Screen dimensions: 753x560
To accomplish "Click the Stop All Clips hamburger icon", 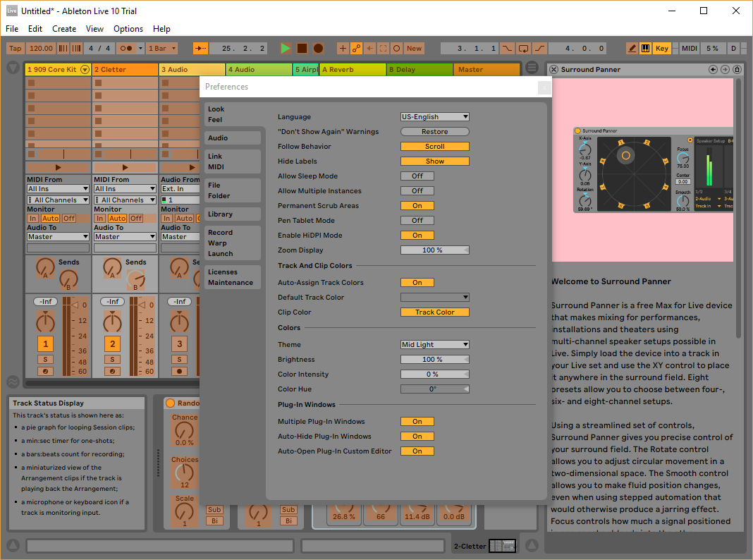I will click(x=532, y=68).
